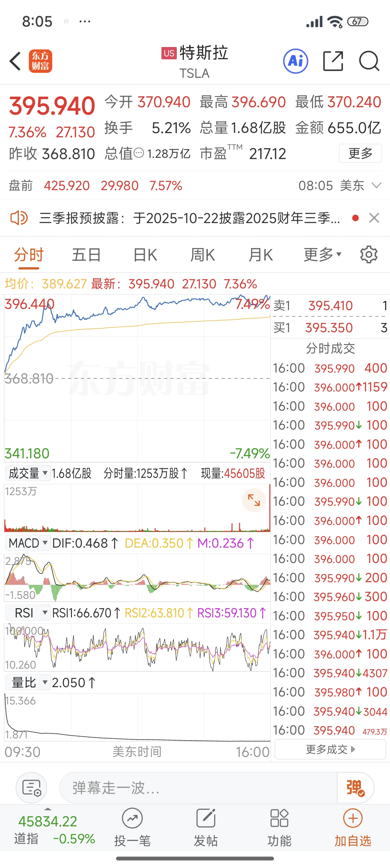
Task: Switch to the 日K tab
Action: click(x=145, y=255)
